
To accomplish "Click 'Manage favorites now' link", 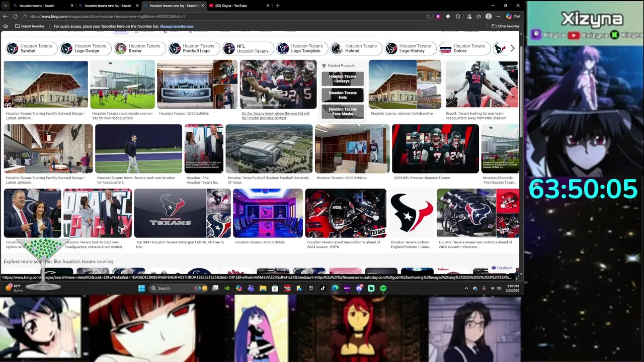I will pyautogui.click(x=177, y=26).
